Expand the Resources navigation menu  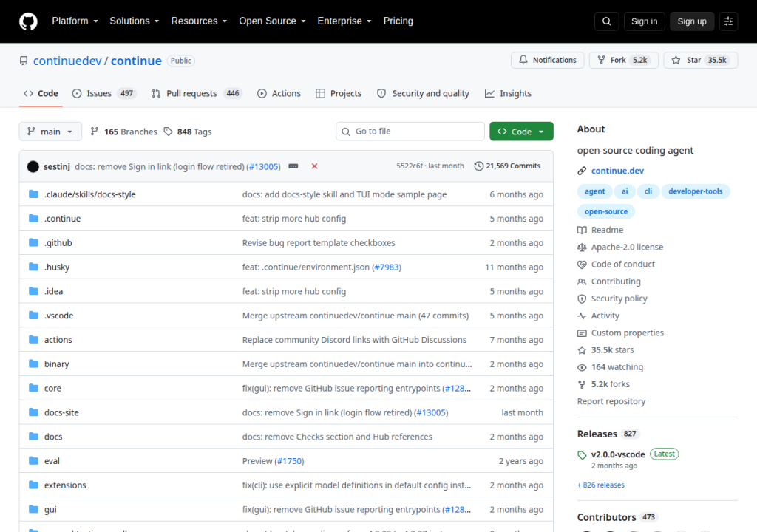coord(199,21)
